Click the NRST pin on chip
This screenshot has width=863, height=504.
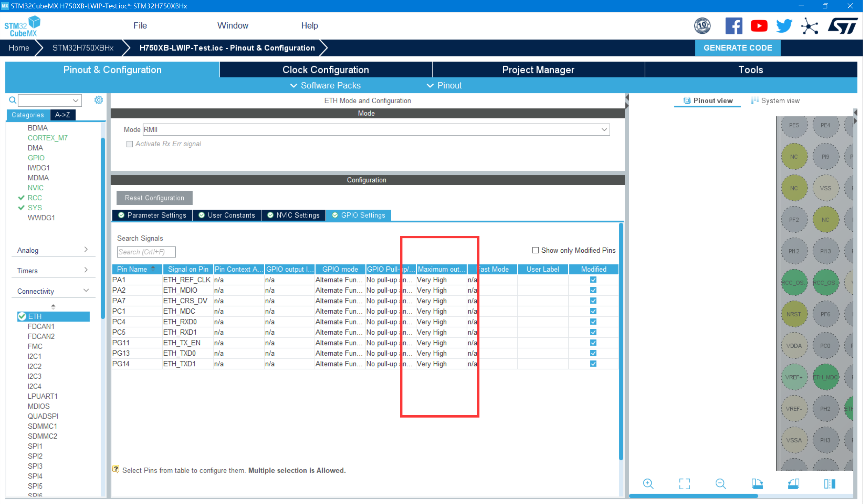pos(794,314)
